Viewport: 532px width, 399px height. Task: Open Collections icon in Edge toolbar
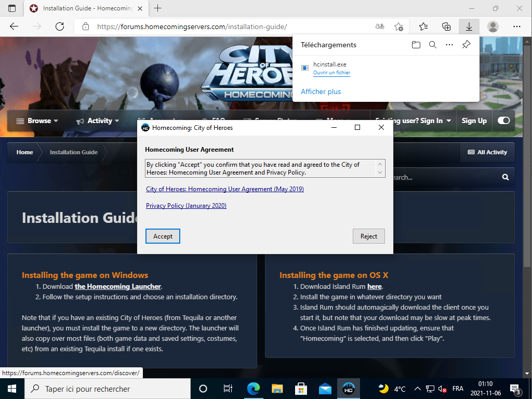pyautogui.click(x=446, y=26)
